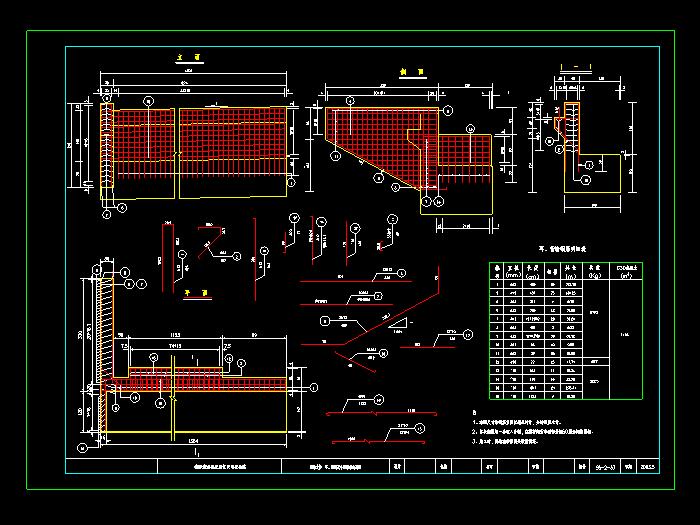This screenshot has height=525, width=700.
Task: Click the left vertical dimension chain of elevation view
Action: pos(73,145)
